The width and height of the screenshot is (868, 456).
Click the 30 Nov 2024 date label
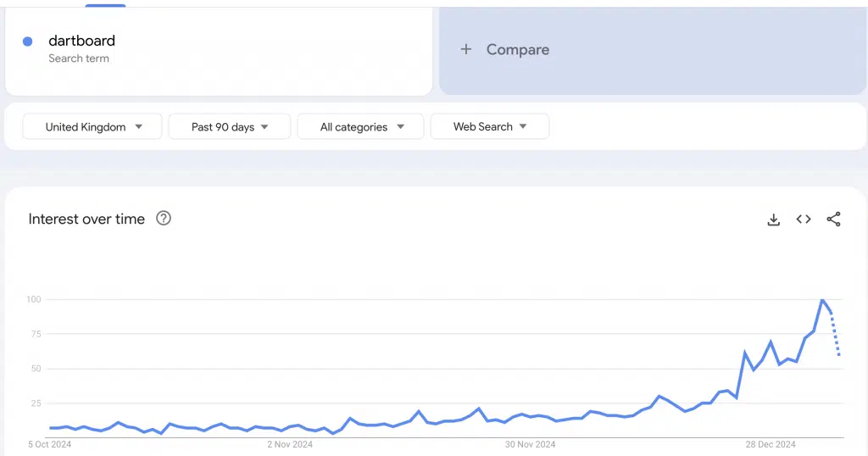(530, 444)
